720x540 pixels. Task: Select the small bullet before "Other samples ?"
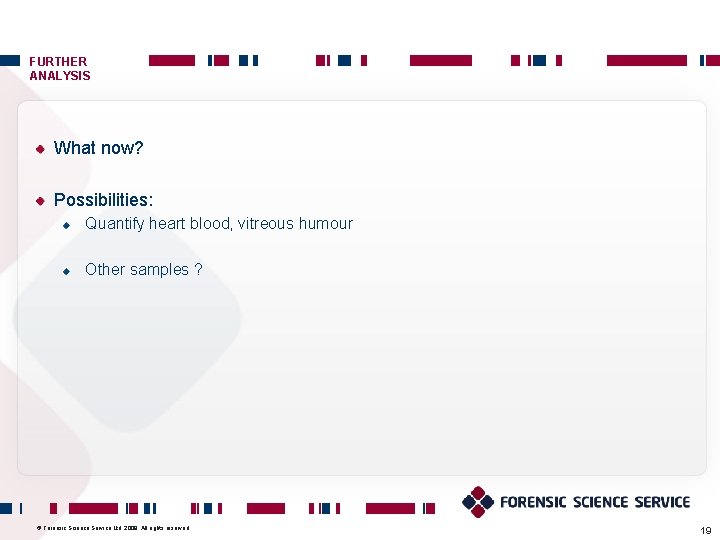tap(66, 271)
